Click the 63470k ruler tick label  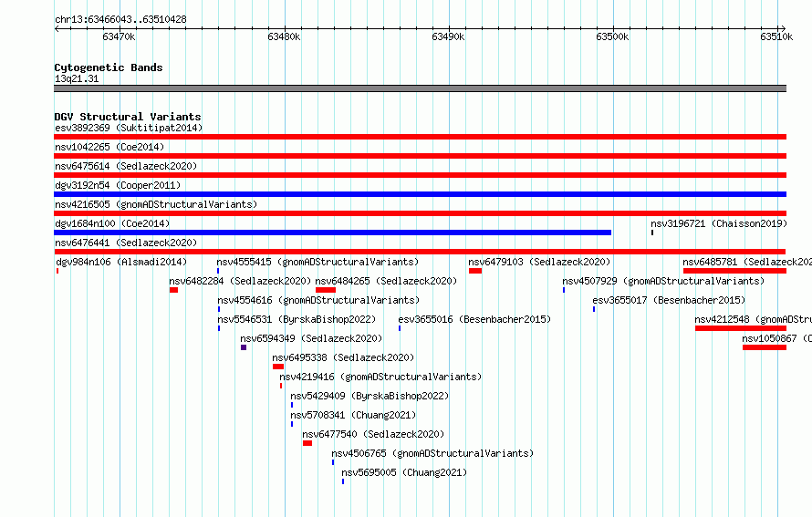tap(120, 36)
